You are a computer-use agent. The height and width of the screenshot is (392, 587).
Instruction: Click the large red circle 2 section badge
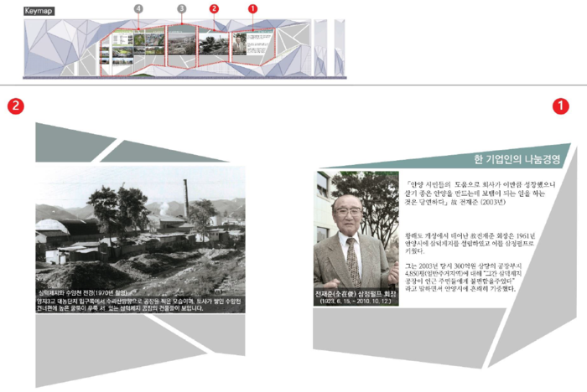tap(14, 106)
